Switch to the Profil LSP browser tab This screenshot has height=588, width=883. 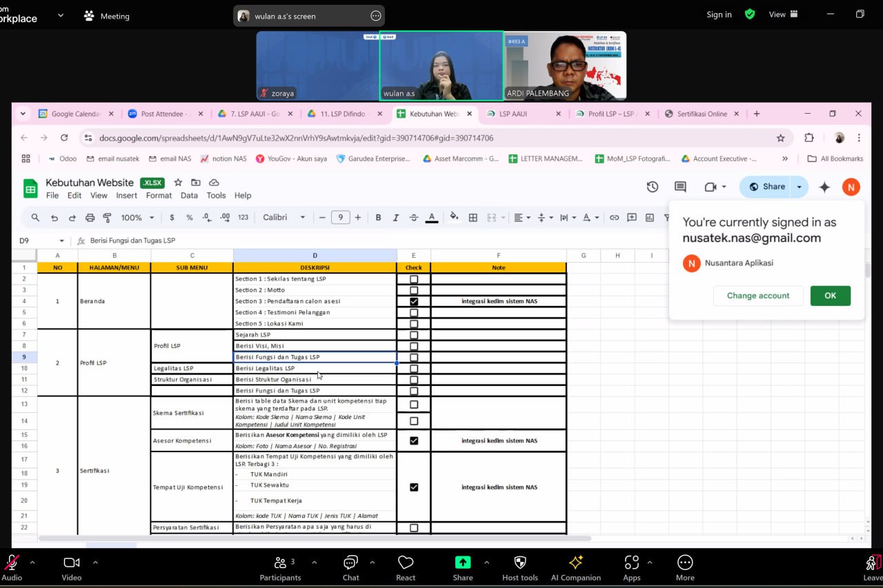pyautogui.click(x=611, y=114)
